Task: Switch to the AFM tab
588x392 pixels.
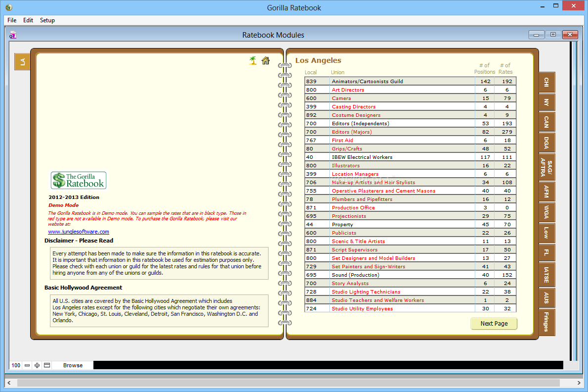Action: click(x=547, y=192)
